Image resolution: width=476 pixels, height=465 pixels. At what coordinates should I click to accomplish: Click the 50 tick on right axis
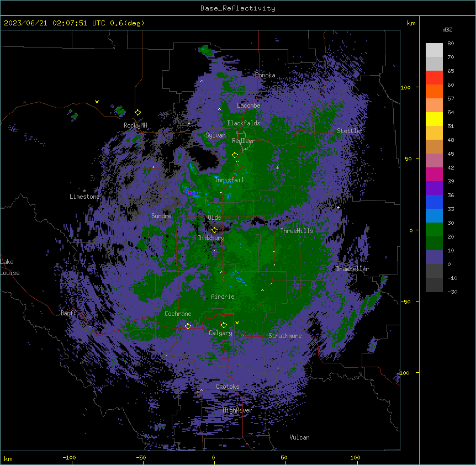pos(408,158)
